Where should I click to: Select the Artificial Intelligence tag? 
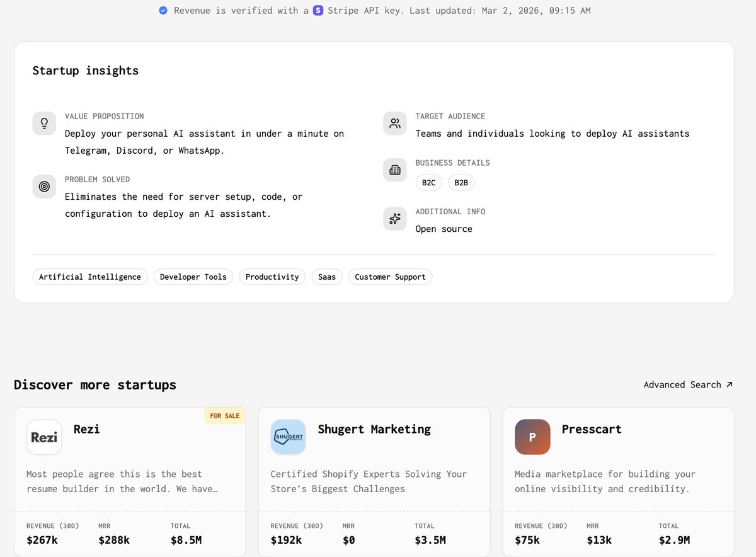90,277
